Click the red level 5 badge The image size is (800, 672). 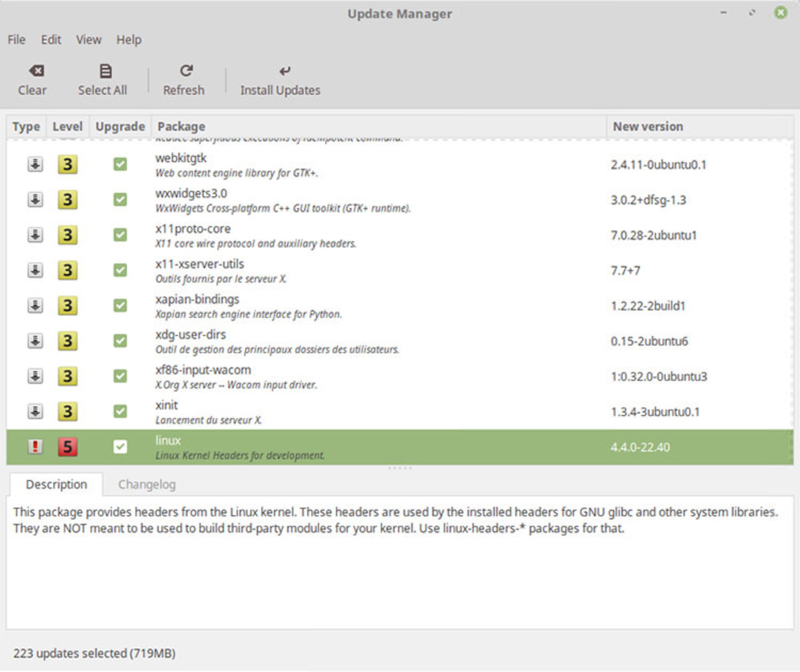coord(67,447)
